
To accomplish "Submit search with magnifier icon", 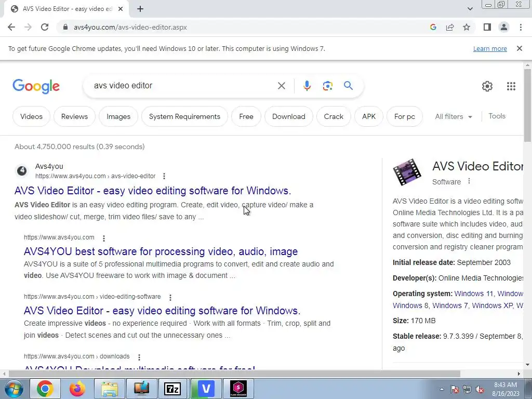I will pyautogui.click(x=348, y=86).
